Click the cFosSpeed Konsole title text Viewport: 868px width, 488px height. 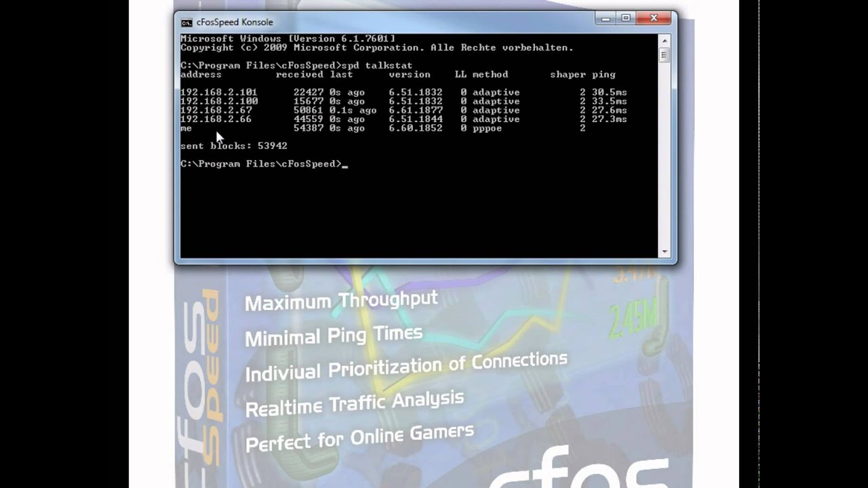235,22
